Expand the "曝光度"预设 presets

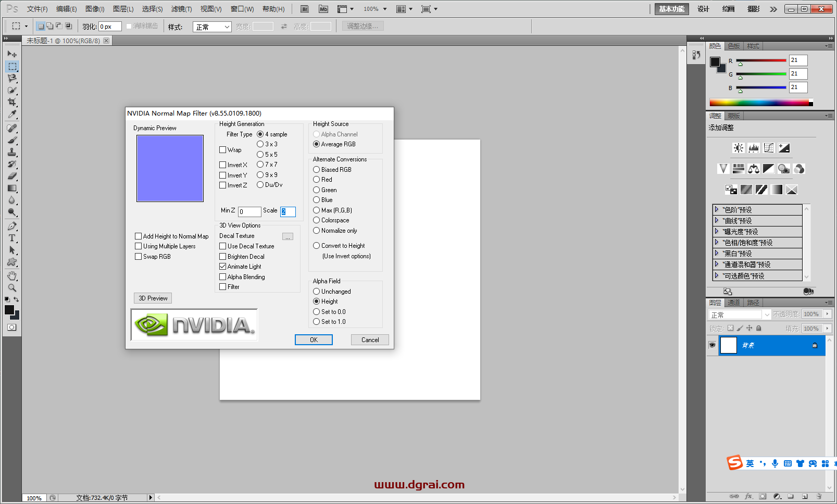click(717, 231)
